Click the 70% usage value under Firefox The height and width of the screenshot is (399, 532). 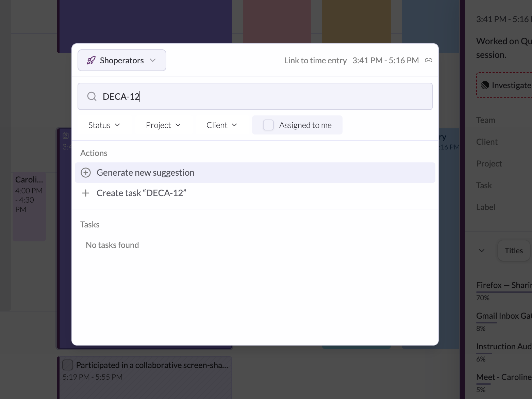tap(483, 298)
